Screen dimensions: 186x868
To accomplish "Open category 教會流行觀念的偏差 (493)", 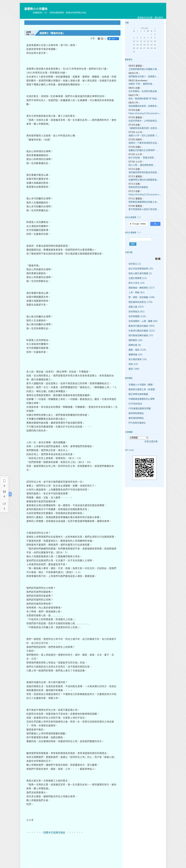I will 141,326.
